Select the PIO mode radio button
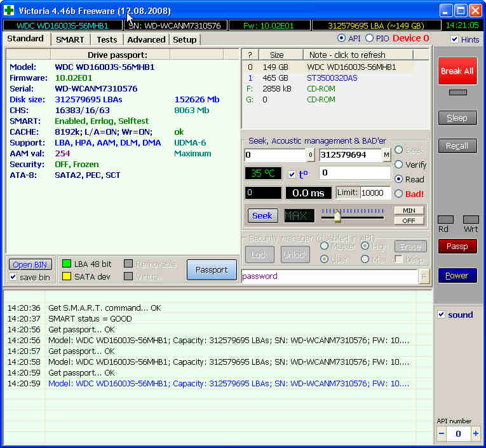The width and height of the screenshot is (486, 448). [369, 38]
